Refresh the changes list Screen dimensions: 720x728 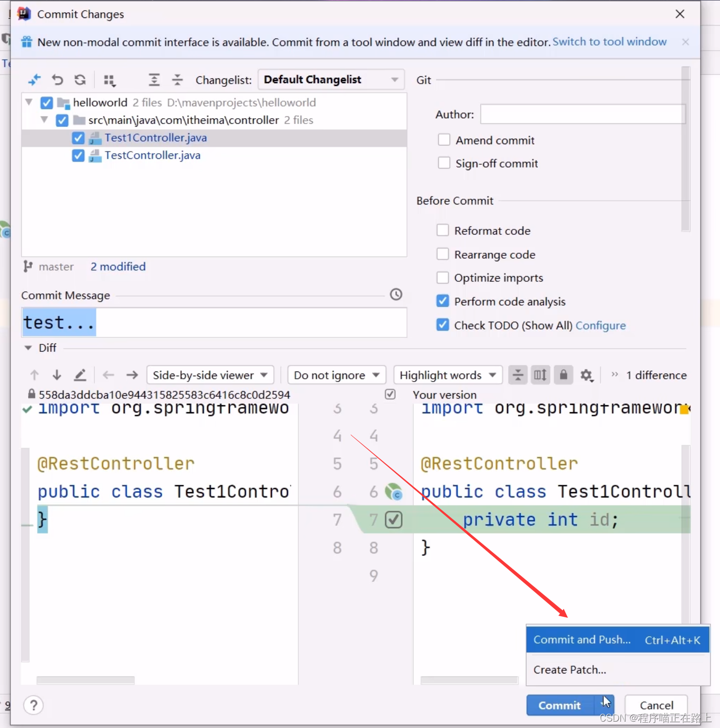[80, 80]
